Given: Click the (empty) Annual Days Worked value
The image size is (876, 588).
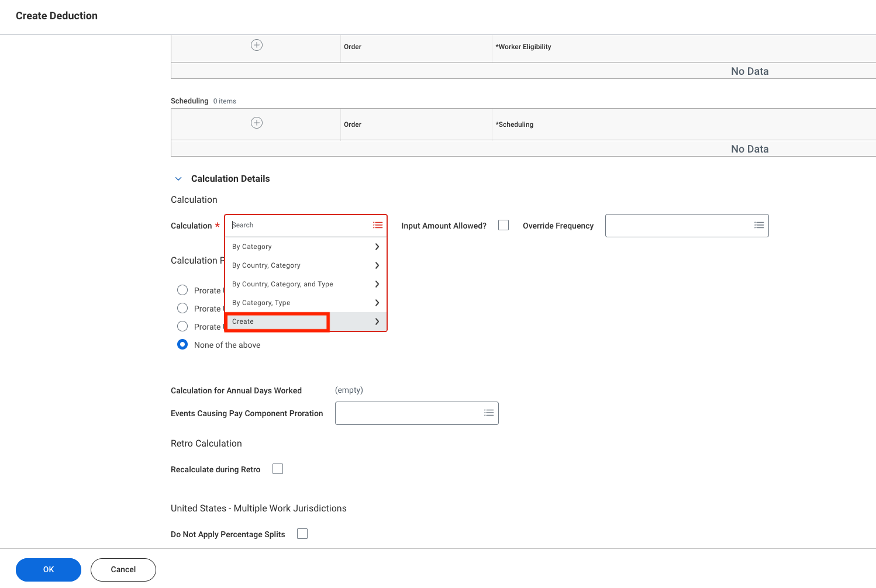Looking at the screenshot, I should point(349,390).
